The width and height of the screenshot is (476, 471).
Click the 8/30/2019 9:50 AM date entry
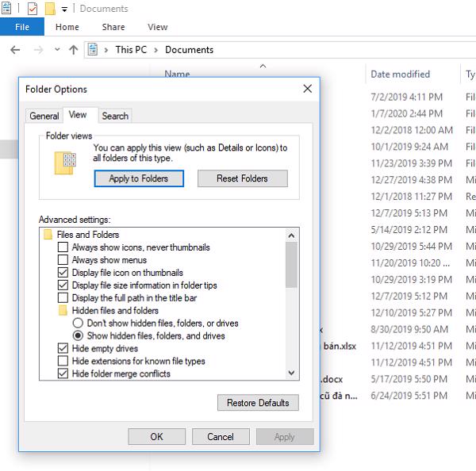[409, 329]
